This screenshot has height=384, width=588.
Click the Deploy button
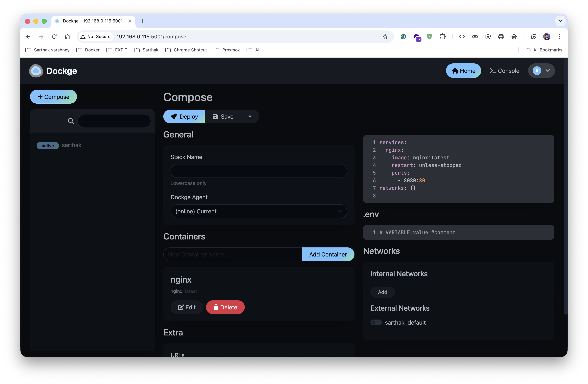click(184, 116)
